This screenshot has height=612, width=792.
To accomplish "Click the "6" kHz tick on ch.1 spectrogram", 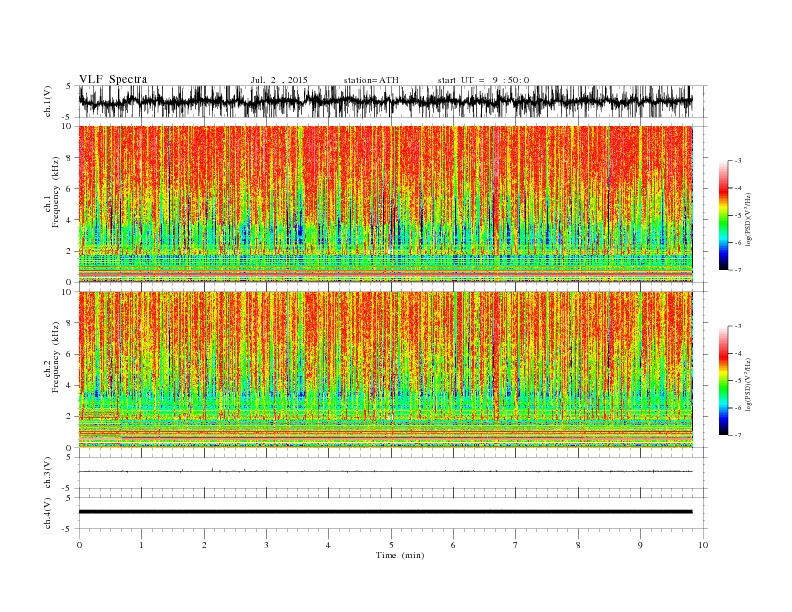I will 69,189.
